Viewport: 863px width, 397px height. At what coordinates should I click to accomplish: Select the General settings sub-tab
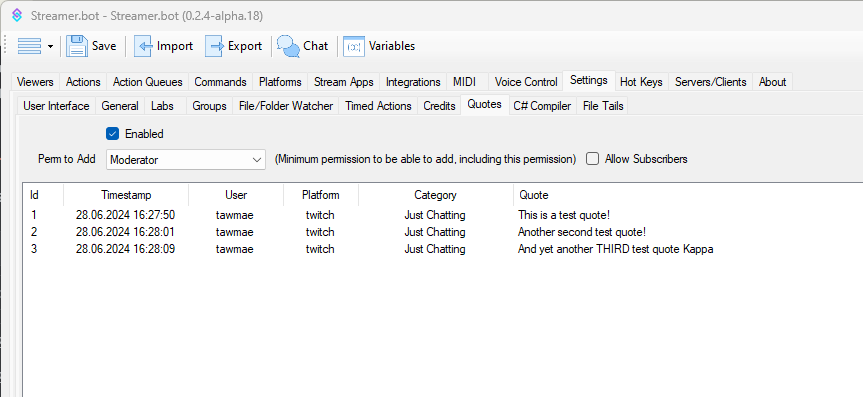pyautogui.click(x=120, y=106)
